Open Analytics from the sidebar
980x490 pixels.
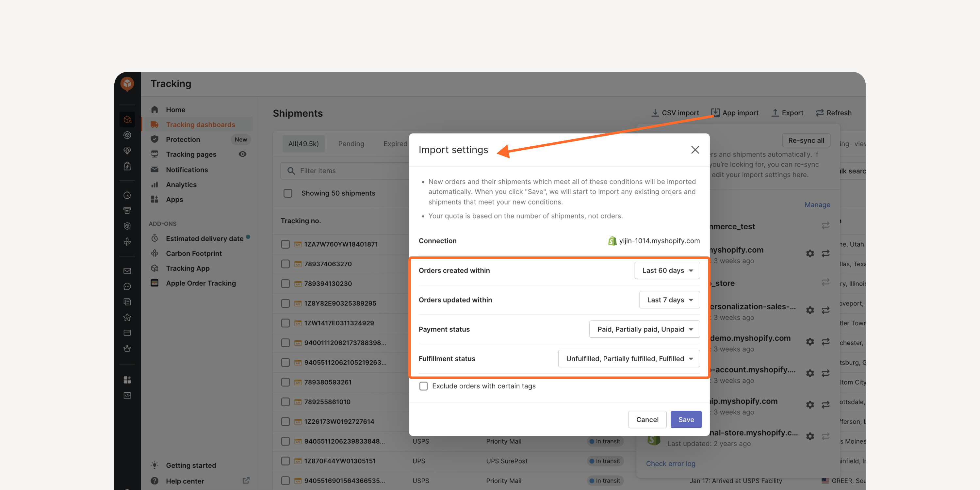181,185
